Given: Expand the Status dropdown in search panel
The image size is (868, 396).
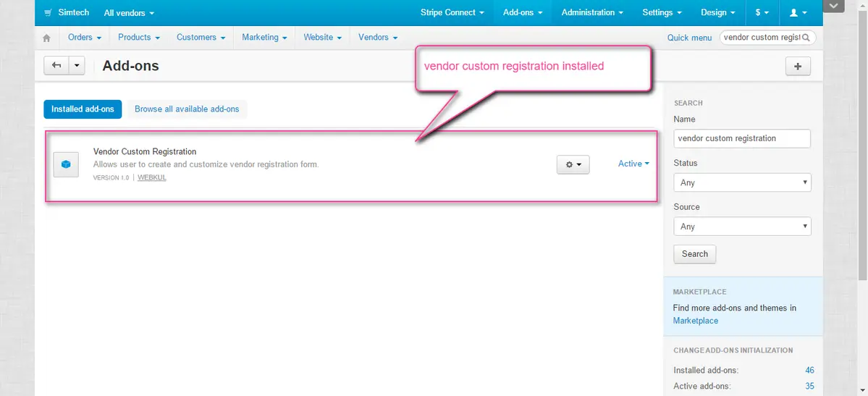Looking at the screenshot, I should [x=742, y=182].
